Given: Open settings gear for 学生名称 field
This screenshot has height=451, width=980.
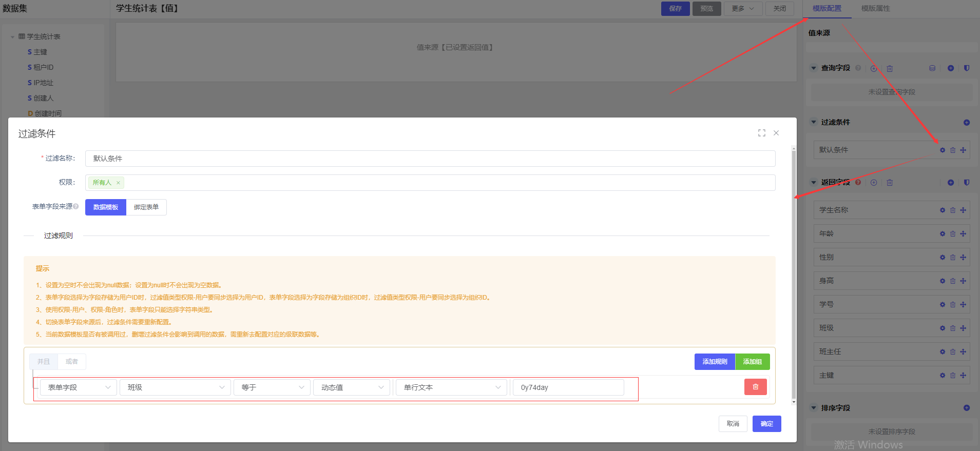Looking at the screenshot, I should click(942, 210).
